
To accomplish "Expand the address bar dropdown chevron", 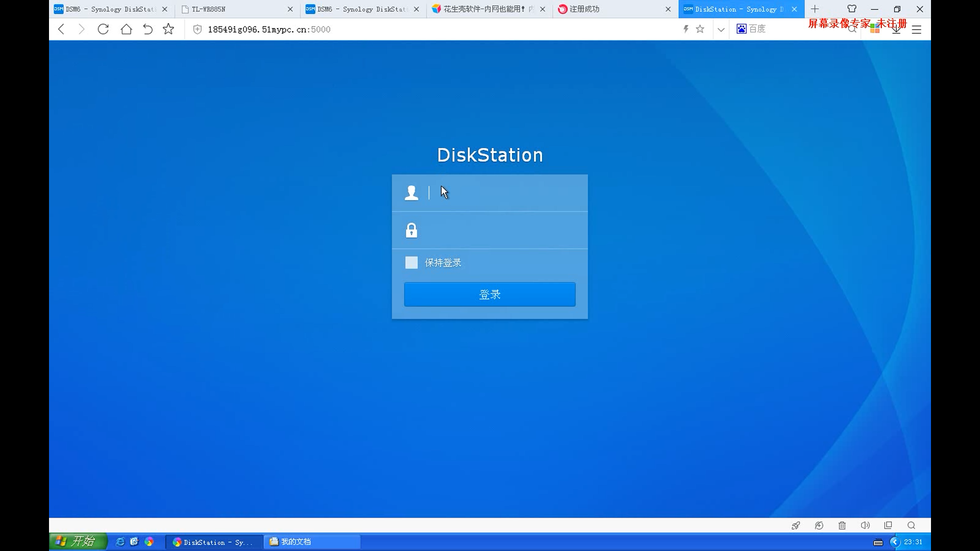I will 721,30.
